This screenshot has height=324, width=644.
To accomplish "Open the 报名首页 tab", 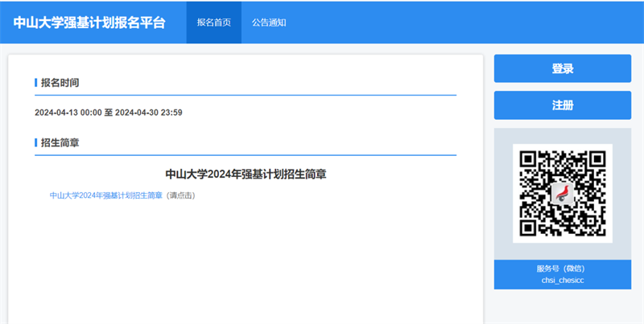I will coord(213,23).
